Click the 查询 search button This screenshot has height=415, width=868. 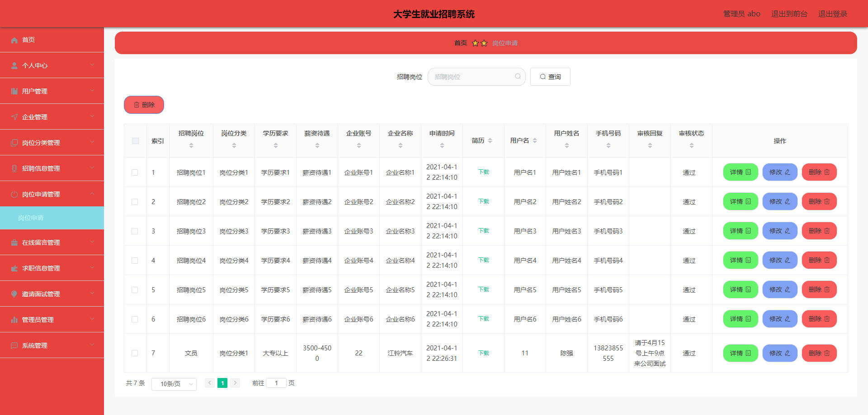point(550,77)
